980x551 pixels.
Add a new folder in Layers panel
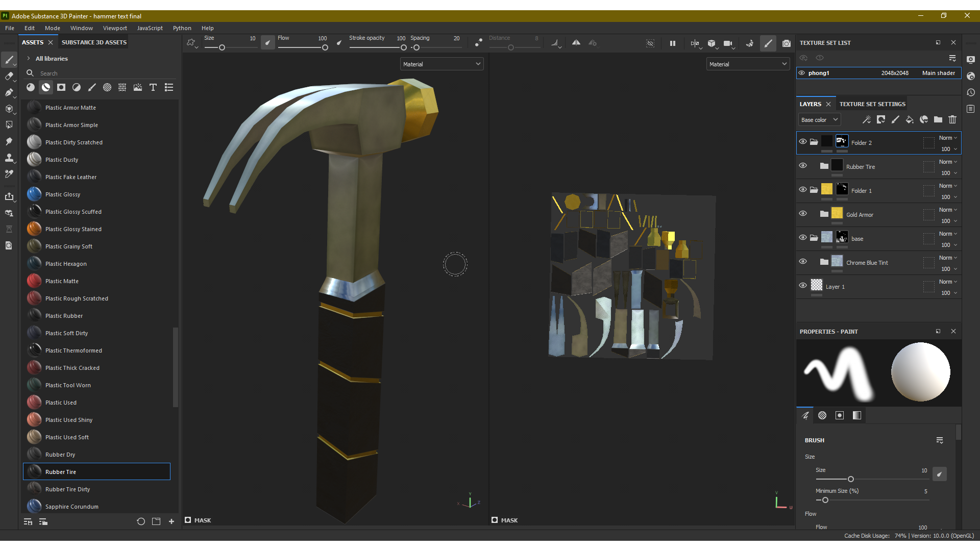click(938, 120)
